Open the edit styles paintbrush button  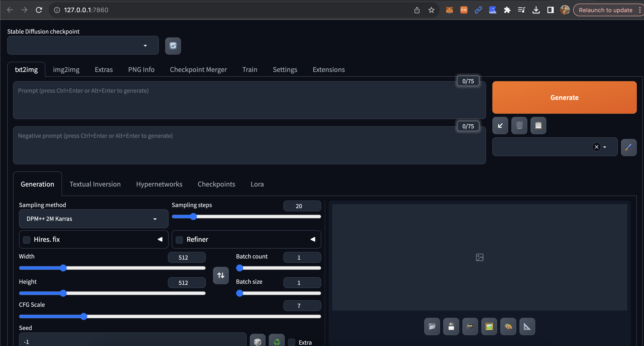pos(628,147)
